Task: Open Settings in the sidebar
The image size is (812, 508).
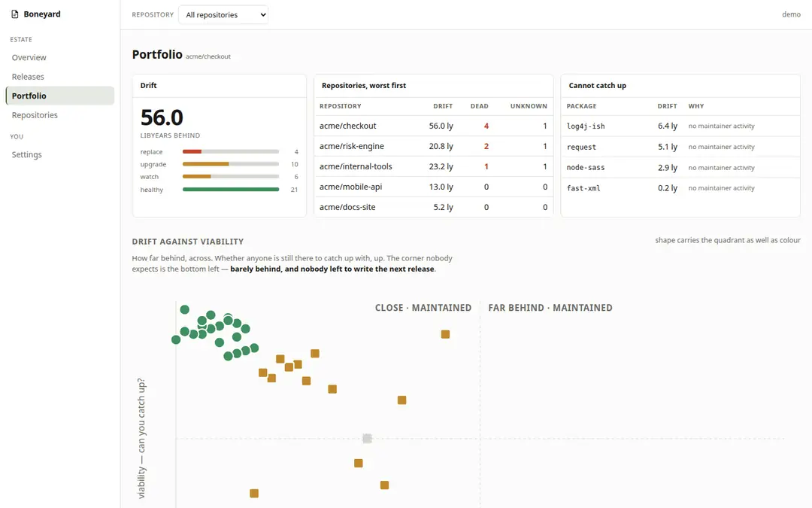Action: (x=59, y=154)
